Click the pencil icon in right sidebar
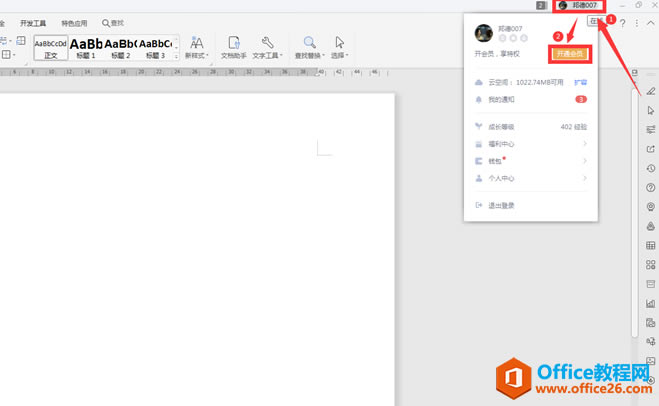The height and width of the screenshot is (406, 659). pos(651,91)
